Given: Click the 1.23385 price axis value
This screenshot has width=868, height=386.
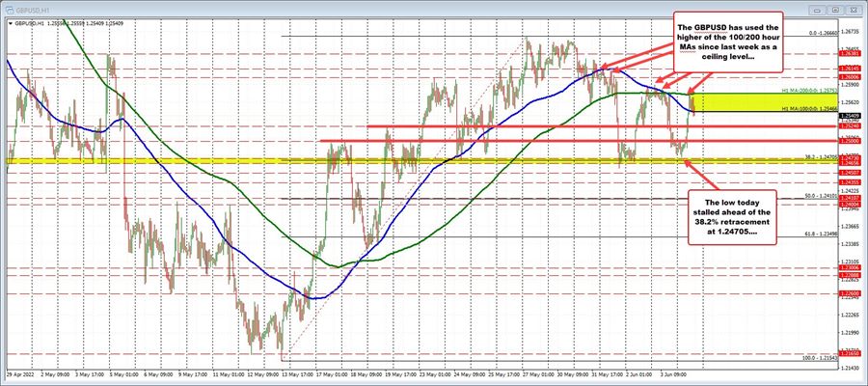Looking at the screenshot, I should (x=851, y=244).
